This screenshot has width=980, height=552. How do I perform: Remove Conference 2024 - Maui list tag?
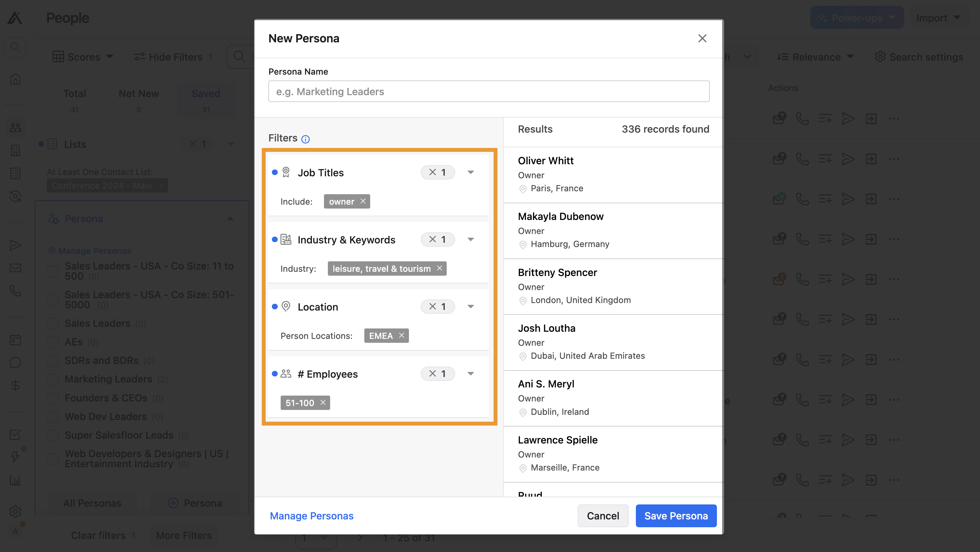click(161, 185)
